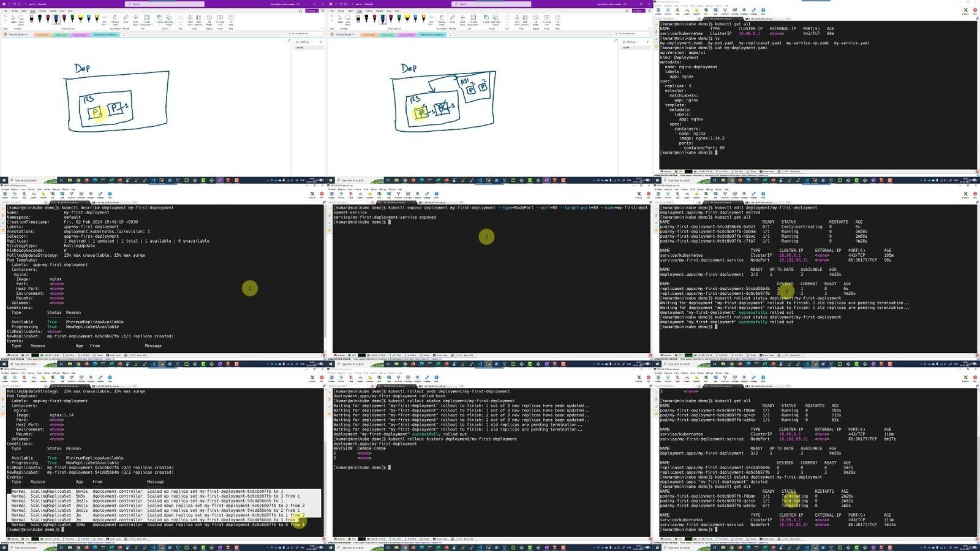Click Windows Start button below my-deployment.yaml terminal
This screenshot has height=551, width=980.
pyautogui.click(x=657, y=180)
